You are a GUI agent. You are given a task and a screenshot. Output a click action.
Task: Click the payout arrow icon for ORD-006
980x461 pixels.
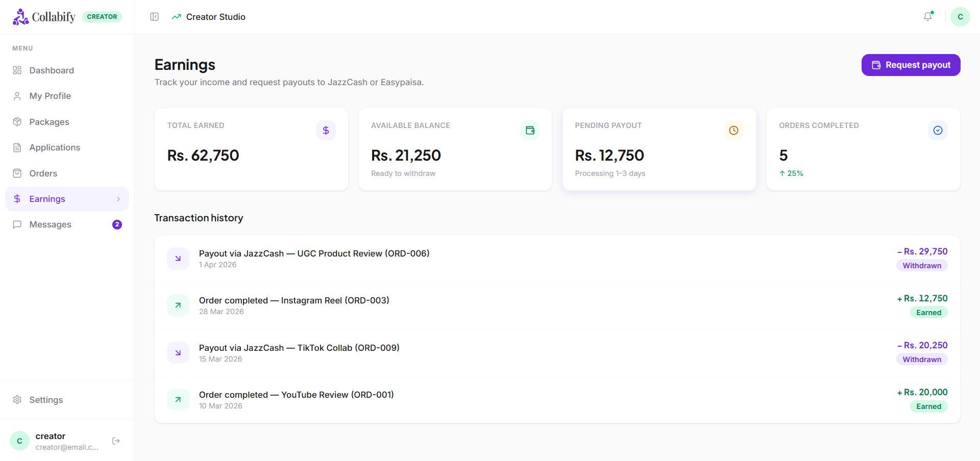[178, 259]
